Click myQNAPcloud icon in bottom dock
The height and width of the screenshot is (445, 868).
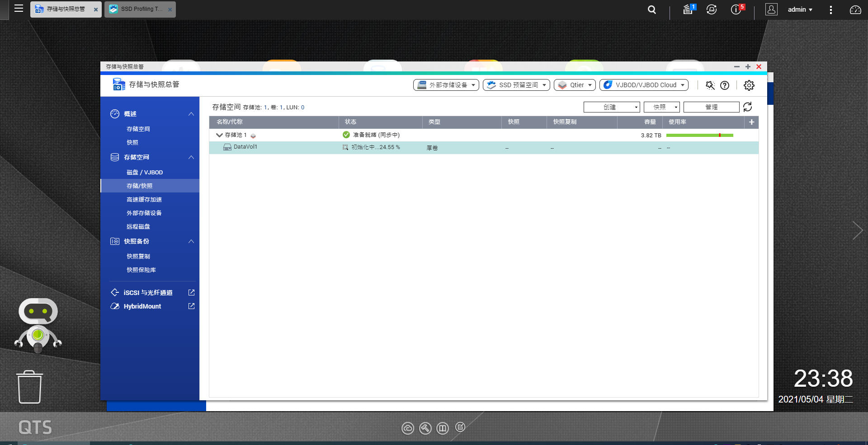[x=408, y=428]
